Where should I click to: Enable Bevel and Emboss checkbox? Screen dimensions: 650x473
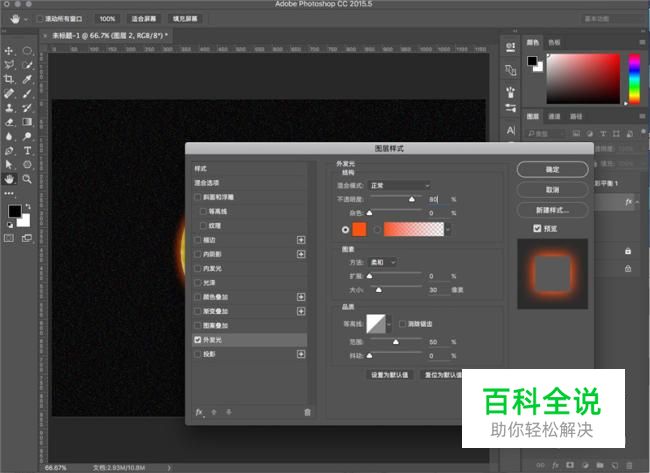[x=198, y=197]
